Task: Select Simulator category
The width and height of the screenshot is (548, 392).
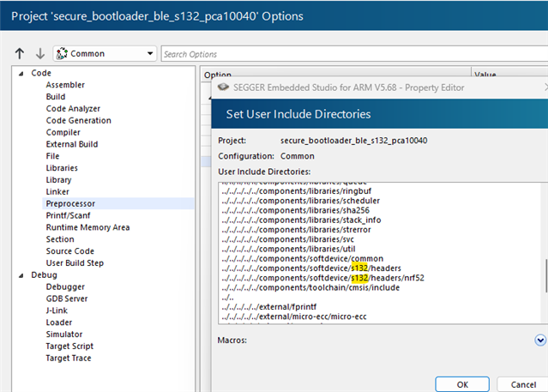Action: (x=64, y=335)
